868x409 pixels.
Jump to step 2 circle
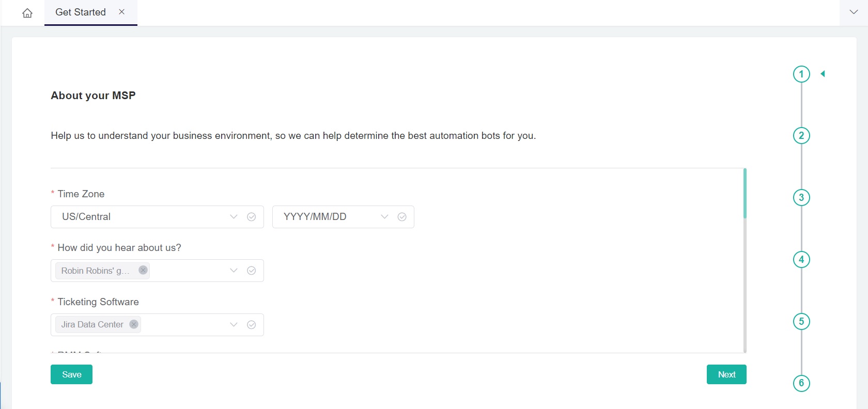[801, 136]
